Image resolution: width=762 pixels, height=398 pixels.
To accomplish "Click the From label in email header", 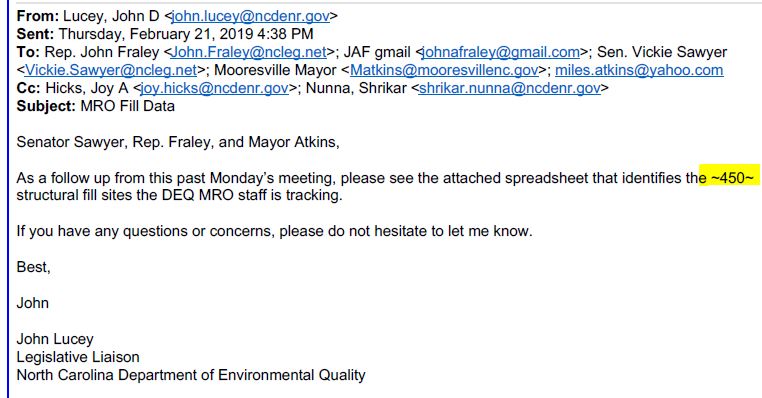I will pos(38,16).
